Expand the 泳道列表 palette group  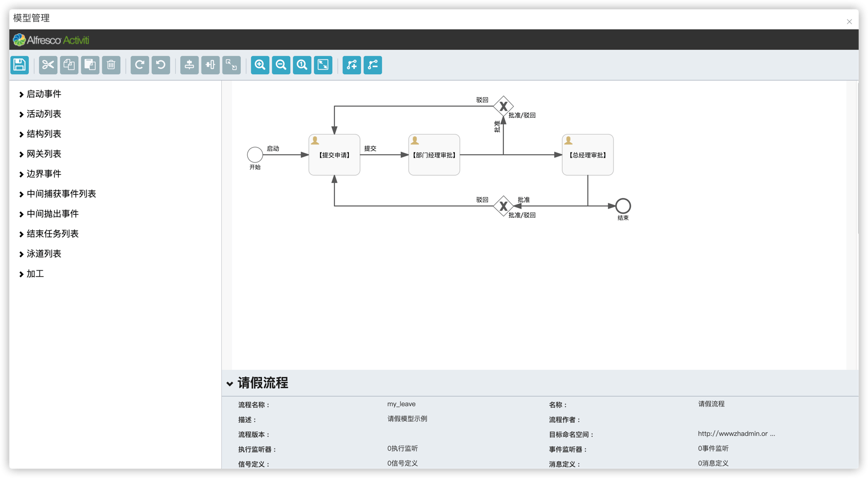click(40, 254)
